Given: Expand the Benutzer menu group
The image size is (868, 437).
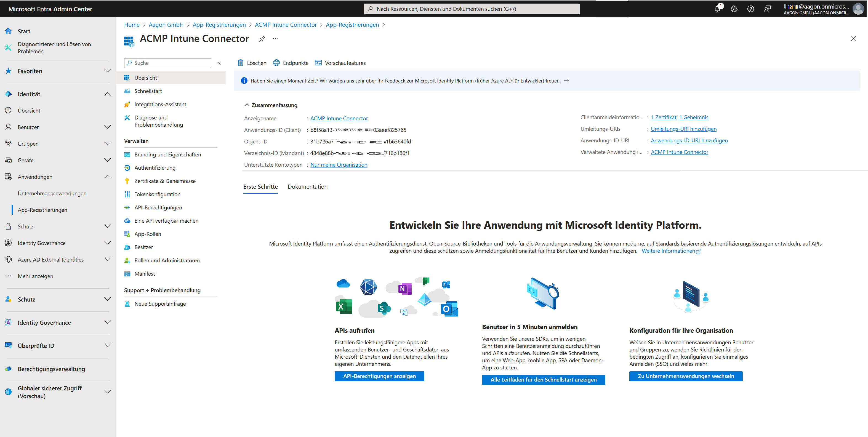Looking at the screenshot, I should (x=107, y=127).
